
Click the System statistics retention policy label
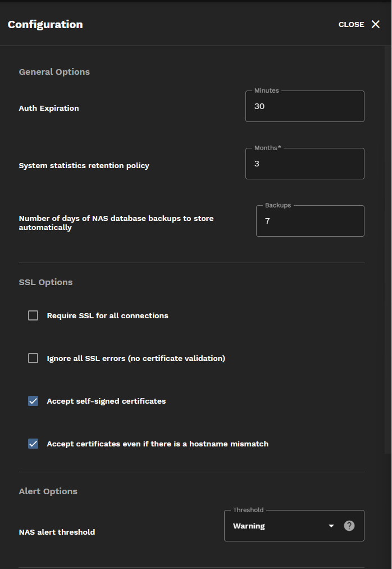(84, 165)
